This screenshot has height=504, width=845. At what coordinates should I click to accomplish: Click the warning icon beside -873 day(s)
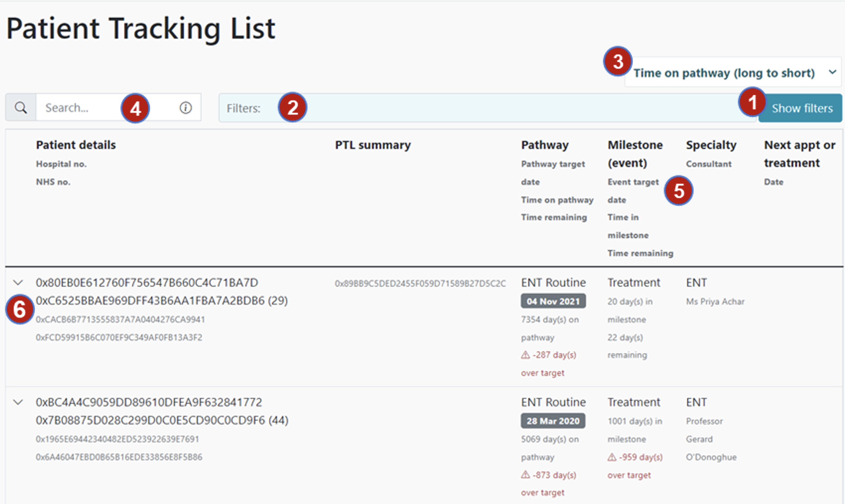point(526,475)
